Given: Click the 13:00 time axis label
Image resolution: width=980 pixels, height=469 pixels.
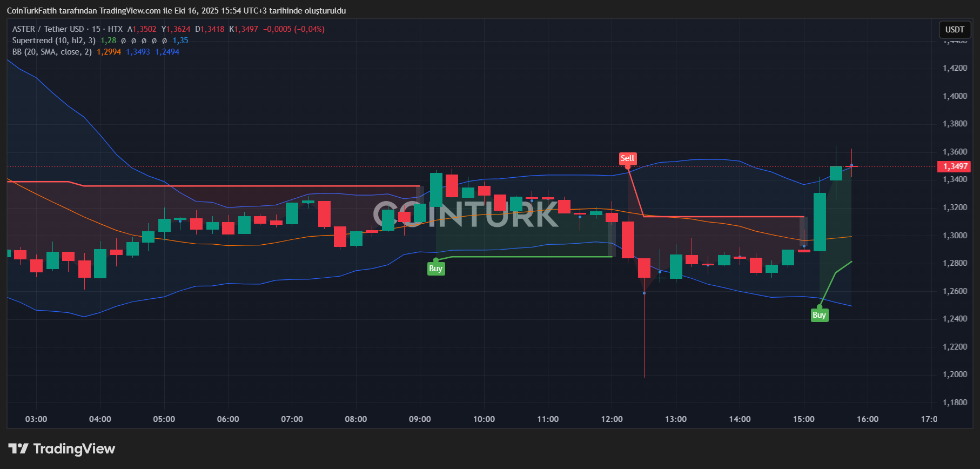Looking at the screenshot, I should pyautogui.click(x=676, y=419).
